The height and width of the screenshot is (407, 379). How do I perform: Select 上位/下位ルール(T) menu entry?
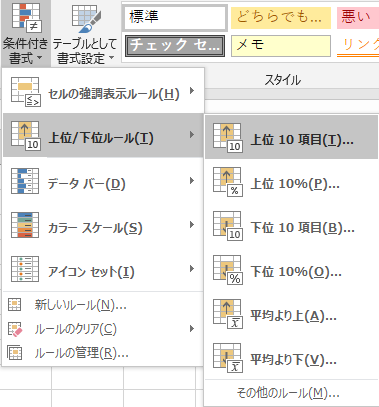click(x=103, y=135)
